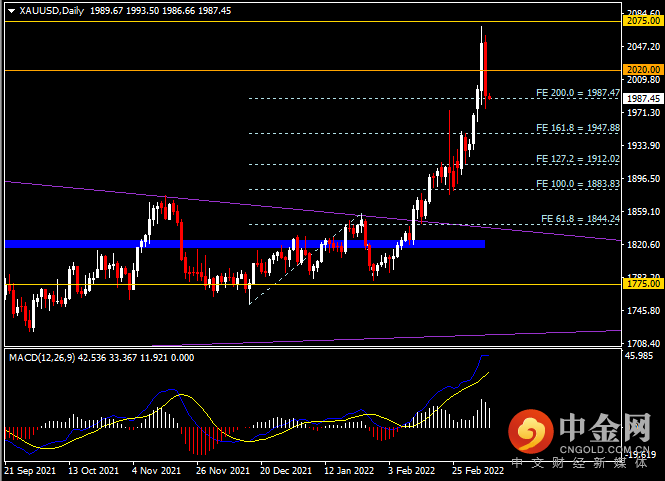
Task: Click the 1745.80 price axis value
Action: 643,310
